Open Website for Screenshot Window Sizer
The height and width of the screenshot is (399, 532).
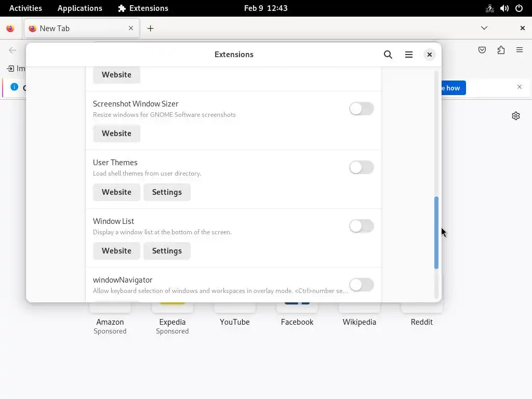point(116,134)
